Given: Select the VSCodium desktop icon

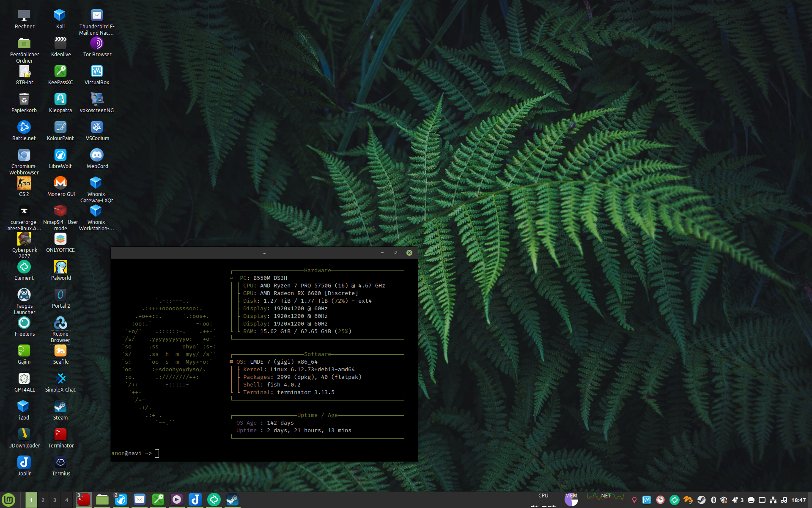Looking at the screenshot, I should coord(97,127).
